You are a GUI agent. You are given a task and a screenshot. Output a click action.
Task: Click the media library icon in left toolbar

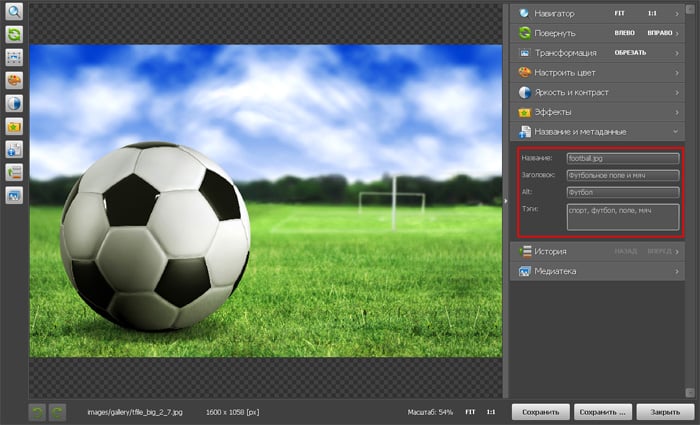(x=15, y=195)
